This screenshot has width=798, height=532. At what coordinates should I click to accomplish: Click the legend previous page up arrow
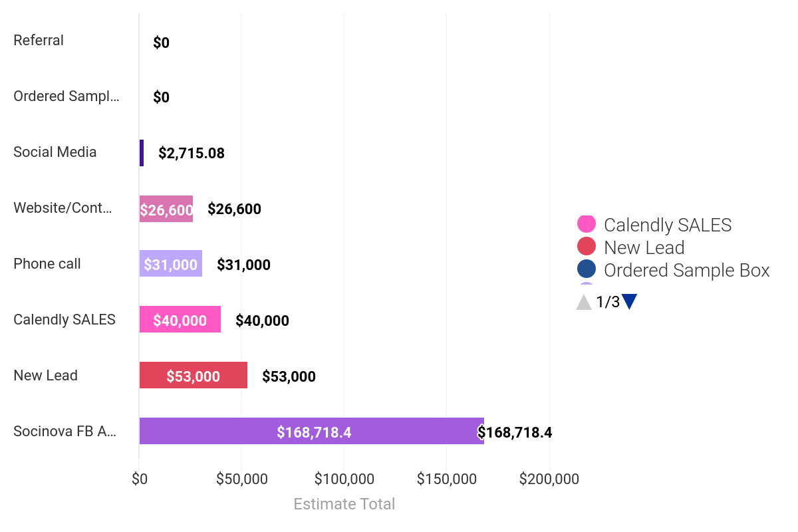[x=584, y=303]
